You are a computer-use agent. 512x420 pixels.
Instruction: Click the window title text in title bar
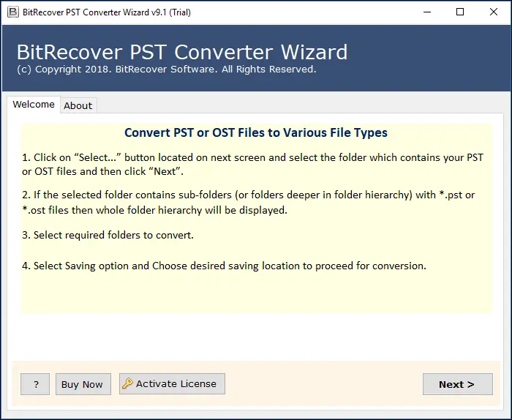click(97, 12)
